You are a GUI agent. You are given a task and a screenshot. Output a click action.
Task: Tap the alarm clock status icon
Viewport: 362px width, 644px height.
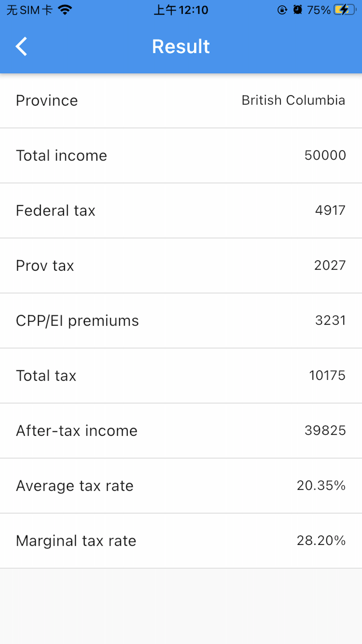click(x=297, y=10)
